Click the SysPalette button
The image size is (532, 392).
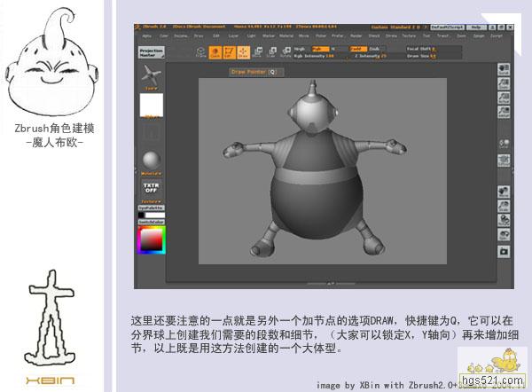click(151, 208)
